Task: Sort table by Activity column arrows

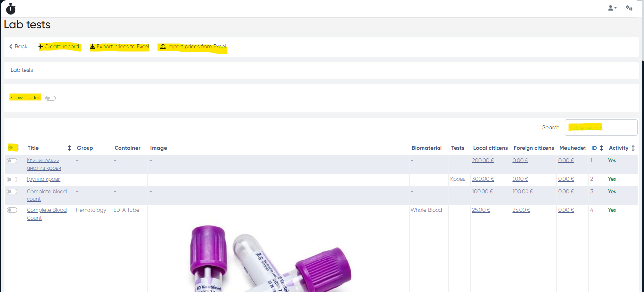Action: point(633,148)
